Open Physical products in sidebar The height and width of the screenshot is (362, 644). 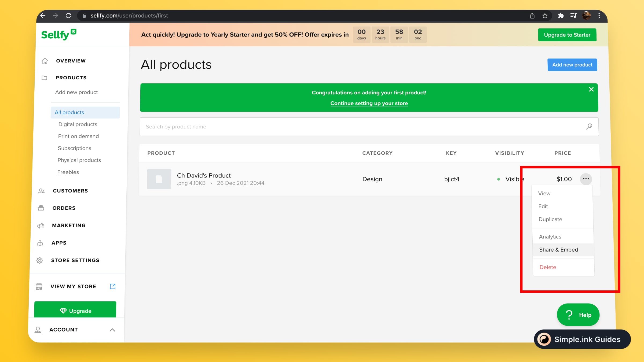point(79,160)
